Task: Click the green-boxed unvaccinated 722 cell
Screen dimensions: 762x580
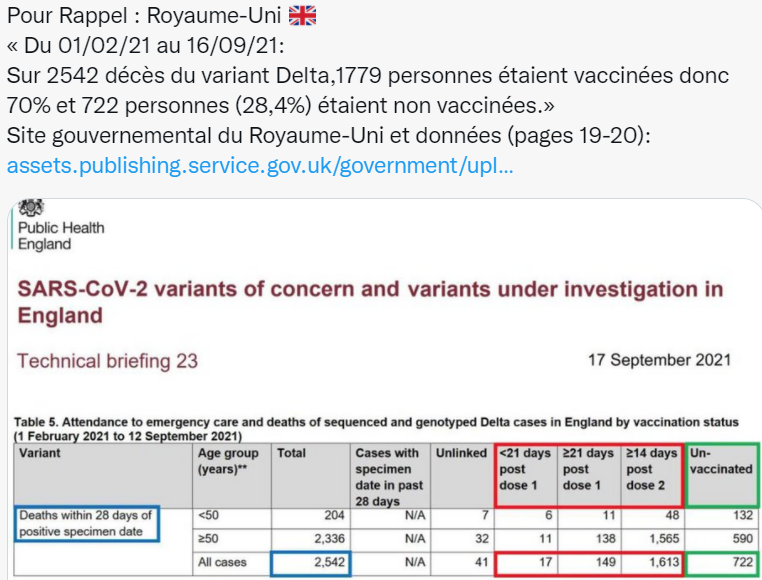Action: (x=722, y=563)
